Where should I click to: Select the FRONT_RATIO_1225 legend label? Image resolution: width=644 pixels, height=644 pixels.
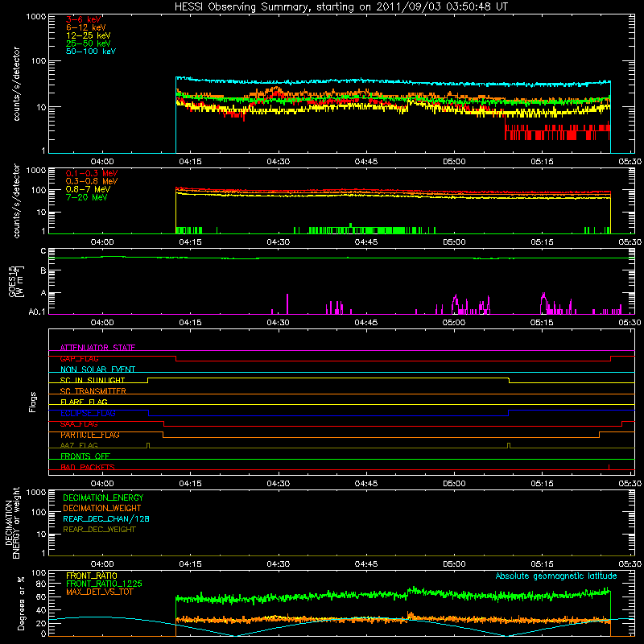pyautogui.click(x=104, y=584)
